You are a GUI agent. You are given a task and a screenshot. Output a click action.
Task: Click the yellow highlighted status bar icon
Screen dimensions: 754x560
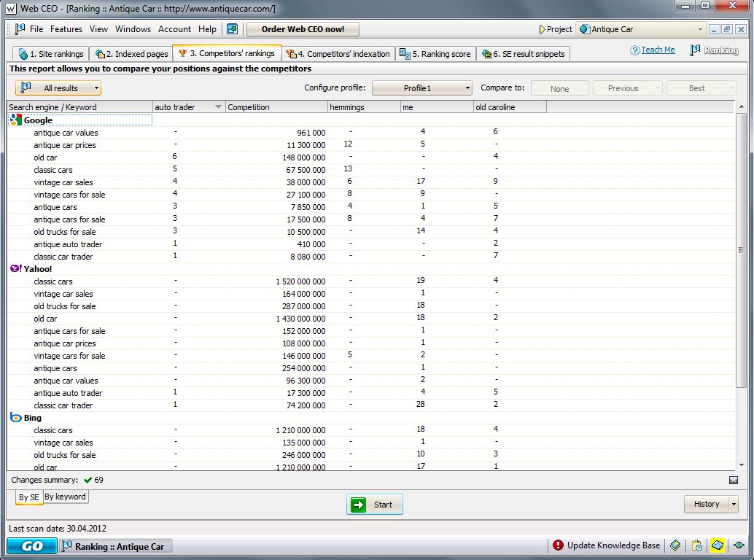click(x=718, y=545)
